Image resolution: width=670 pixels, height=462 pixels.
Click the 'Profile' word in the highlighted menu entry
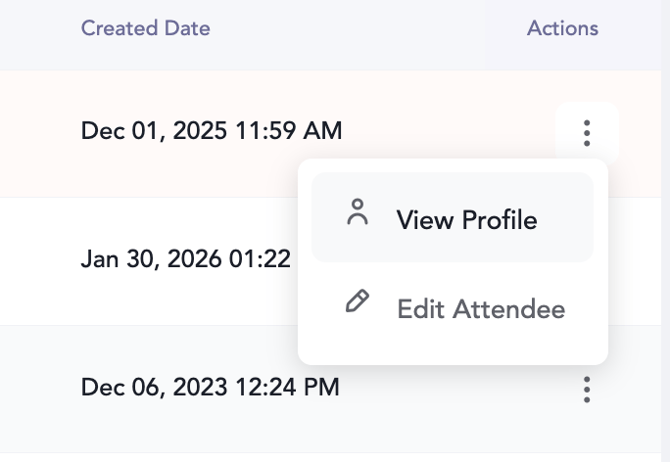(x=500, y=219)
